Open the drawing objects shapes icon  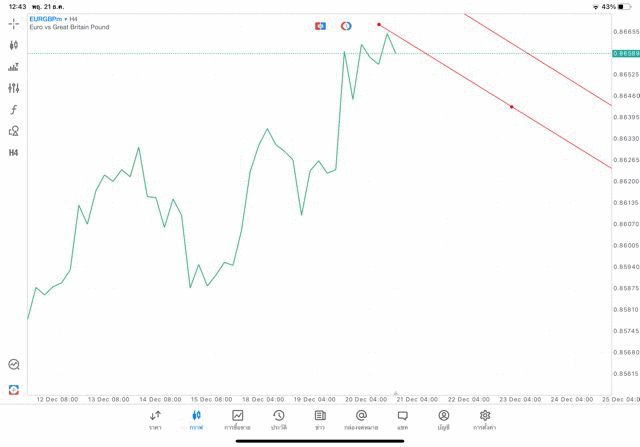pyautogui.click(x=14, y=131)
